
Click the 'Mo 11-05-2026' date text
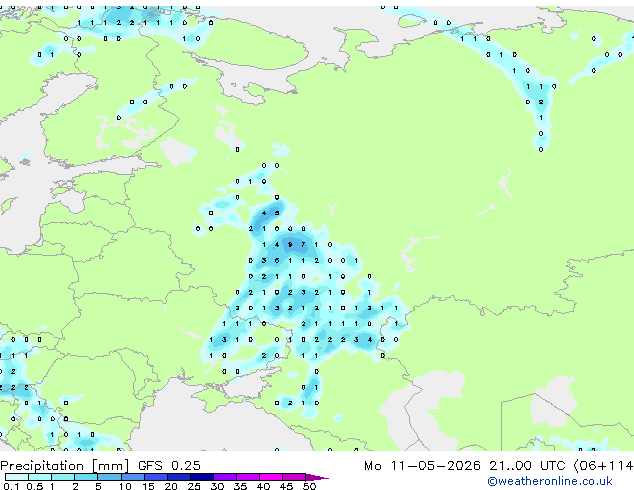click(x=422, y=466)
